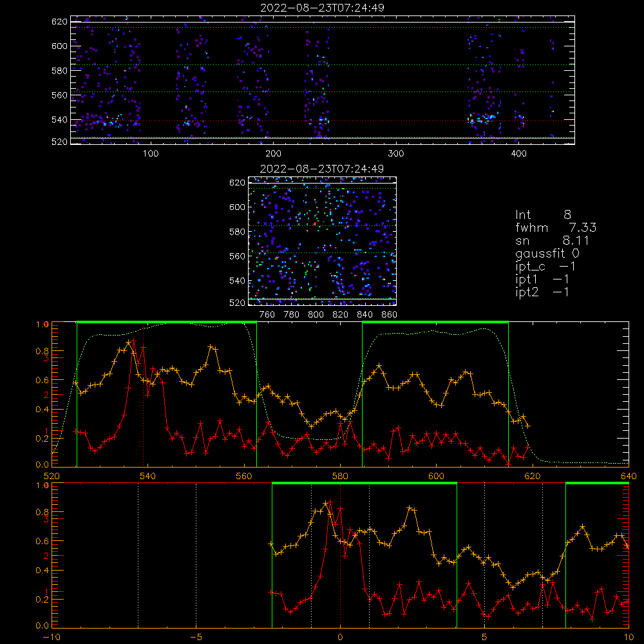
Task: Click x-axis label 640 on profile plot
Action: click(x=629, y=476)
